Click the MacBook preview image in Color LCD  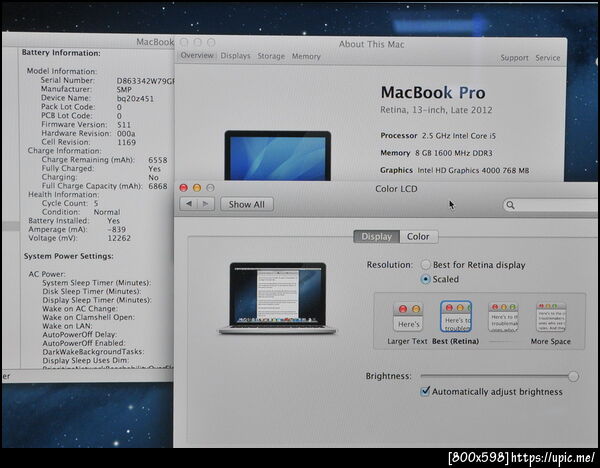click(x=278, y=298)
